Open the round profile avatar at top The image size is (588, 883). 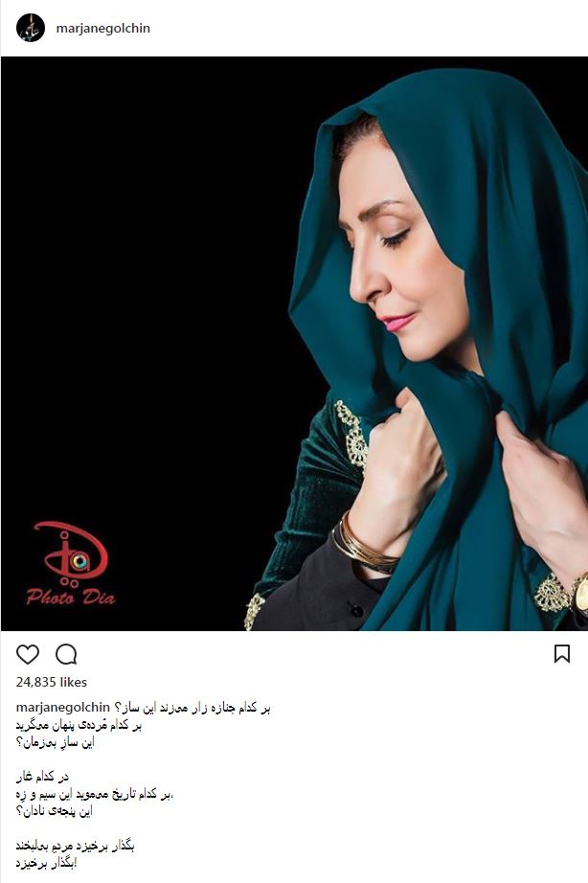(x=30, y=28)
